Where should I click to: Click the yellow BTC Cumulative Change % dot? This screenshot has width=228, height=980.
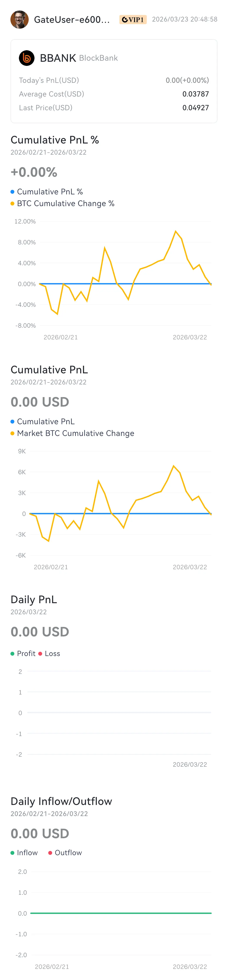13,204
